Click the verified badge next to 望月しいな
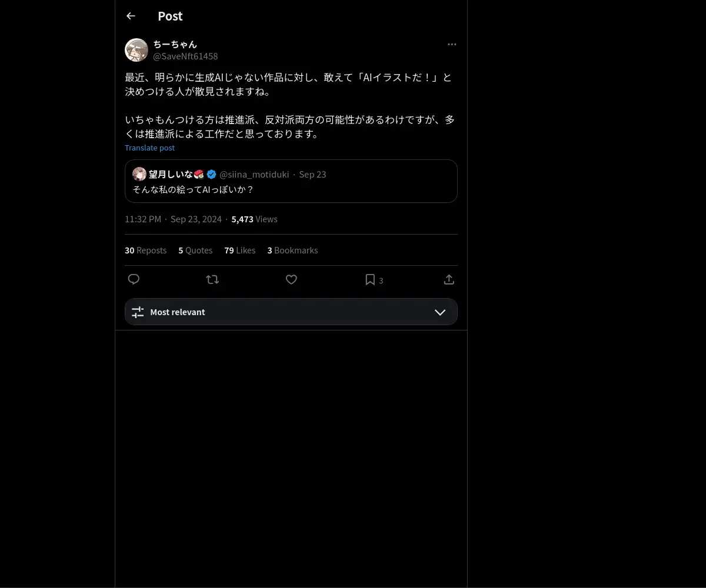 pyautogui.click(x=212, y=174)
